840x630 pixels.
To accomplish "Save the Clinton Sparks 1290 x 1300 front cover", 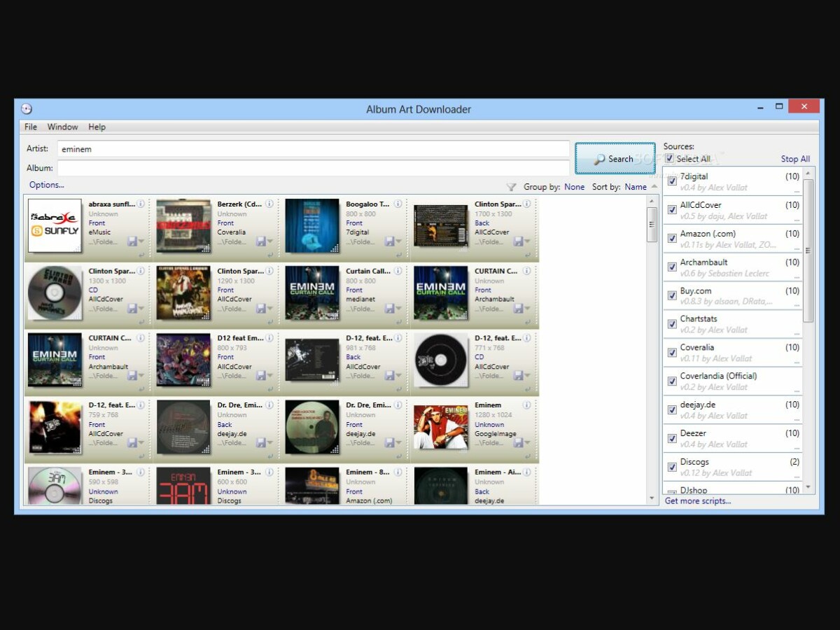I will point(261,309).
